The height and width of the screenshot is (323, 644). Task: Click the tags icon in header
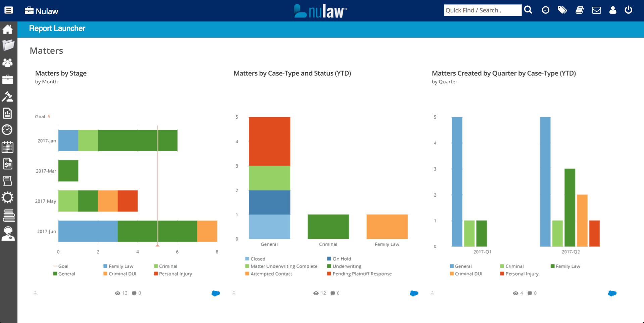pyautogui.click(x=562, y=10)
